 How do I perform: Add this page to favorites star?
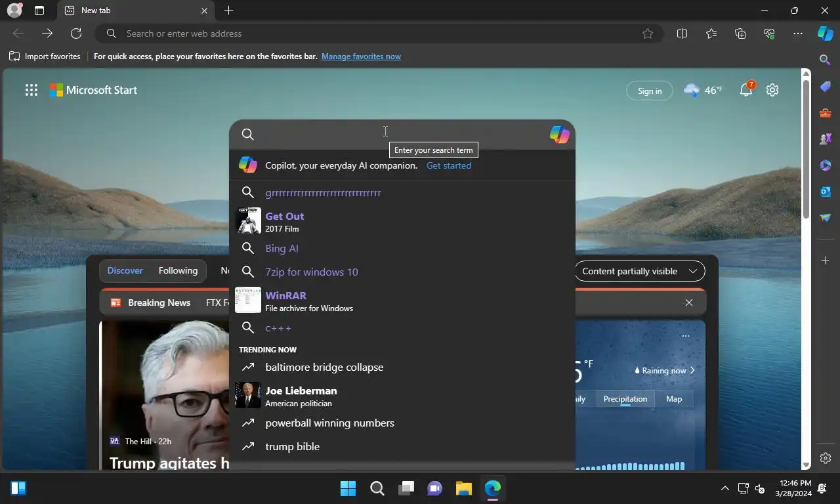(x=648, y=33)
